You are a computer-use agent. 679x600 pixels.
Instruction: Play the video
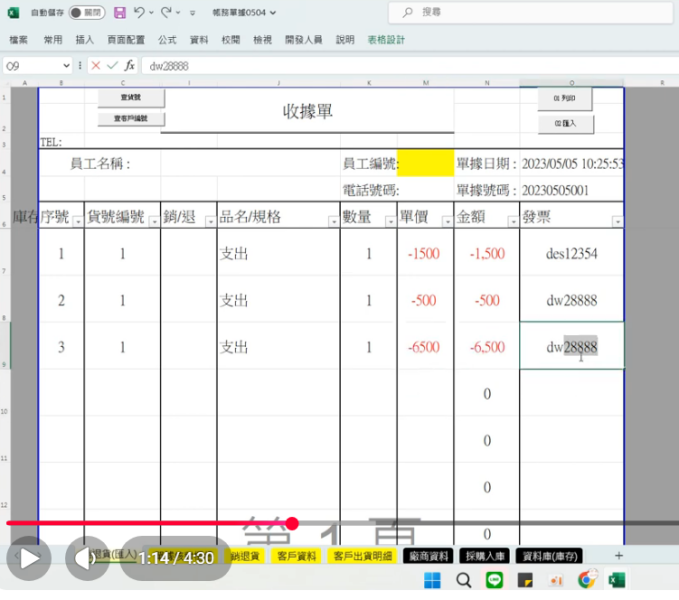[29, 558]
